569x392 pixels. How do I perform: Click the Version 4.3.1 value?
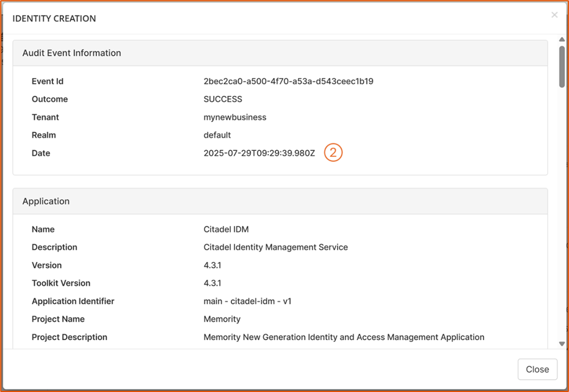212,266
